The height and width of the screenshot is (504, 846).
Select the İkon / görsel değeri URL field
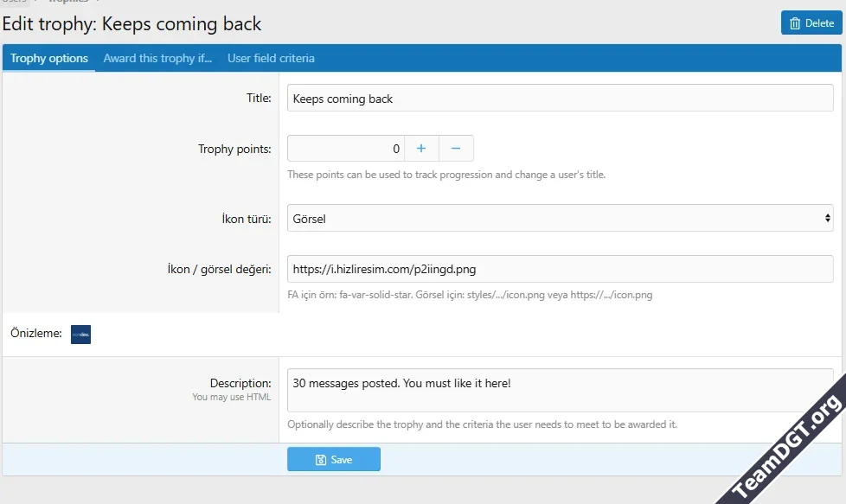point(560,269)
